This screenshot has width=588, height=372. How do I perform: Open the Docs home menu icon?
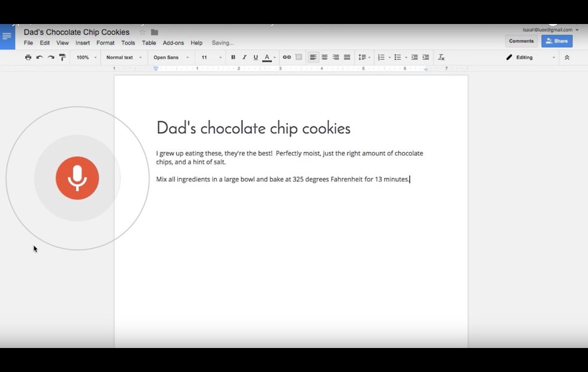(7, 37)
